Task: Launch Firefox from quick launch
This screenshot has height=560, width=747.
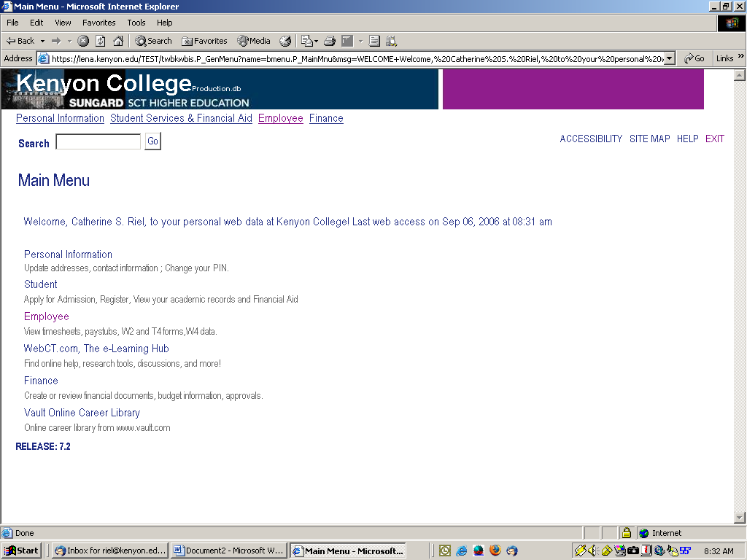Action: (x=495, y=551)
